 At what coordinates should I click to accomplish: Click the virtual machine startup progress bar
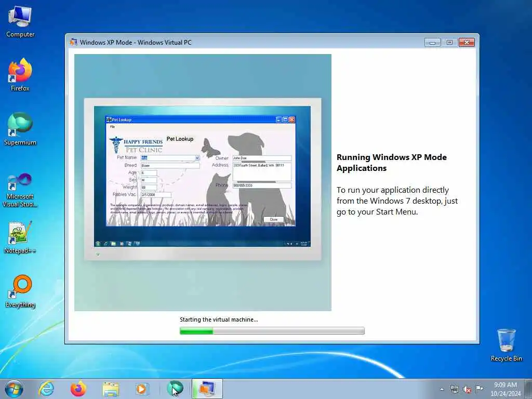[272, 330]
